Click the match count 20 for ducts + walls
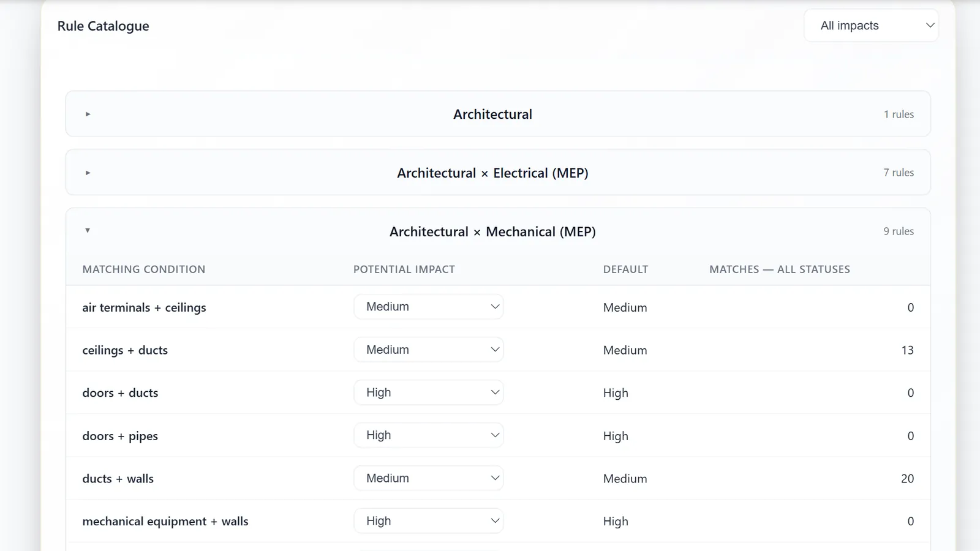980x551 pixels. click(x=907, y=479)
